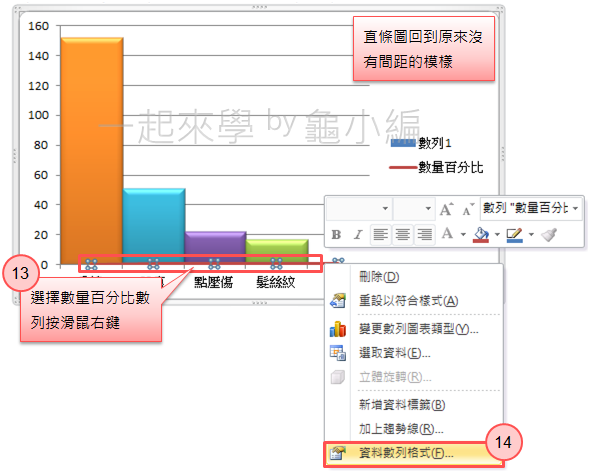Click the 髮絲紋 axis category label
This screenshot has height=474, width=591.
[x=276, y=282]
